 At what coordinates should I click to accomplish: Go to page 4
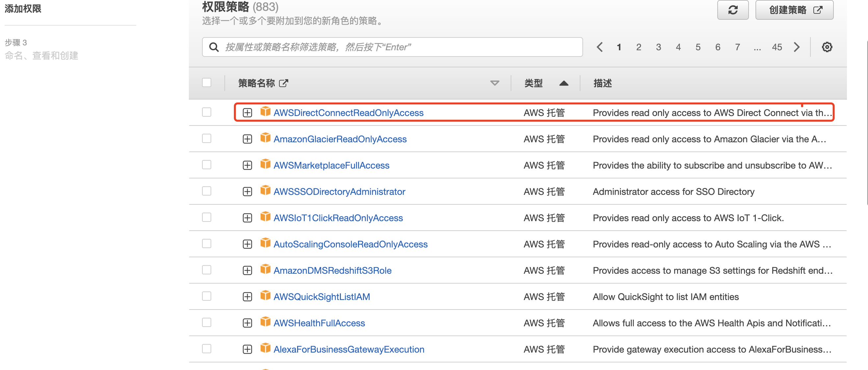[x=678, y=47]
